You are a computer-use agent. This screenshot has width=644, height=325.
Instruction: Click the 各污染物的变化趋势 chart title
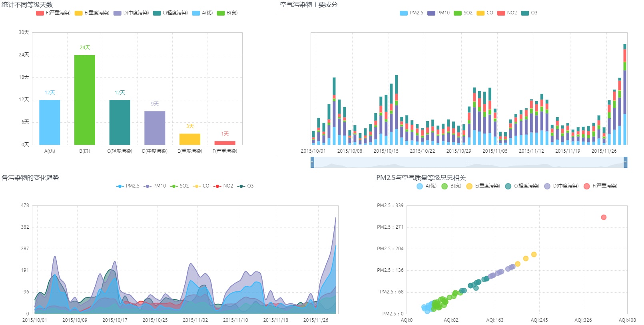pyautogui.click(x=30, y=178)
